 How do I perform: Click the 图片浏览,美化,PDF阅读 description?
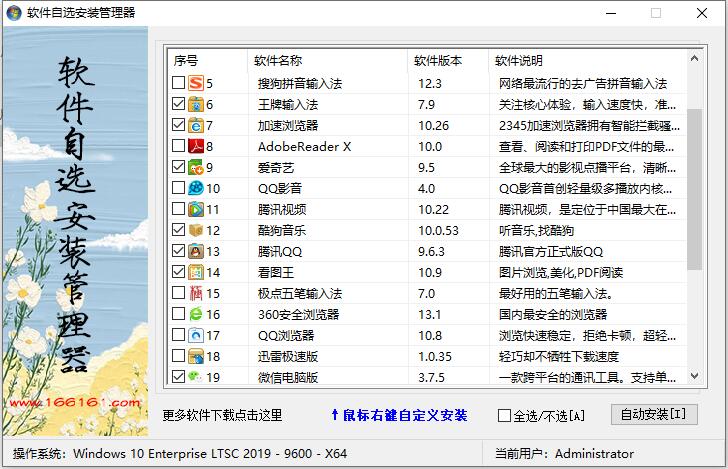(561, 273)
